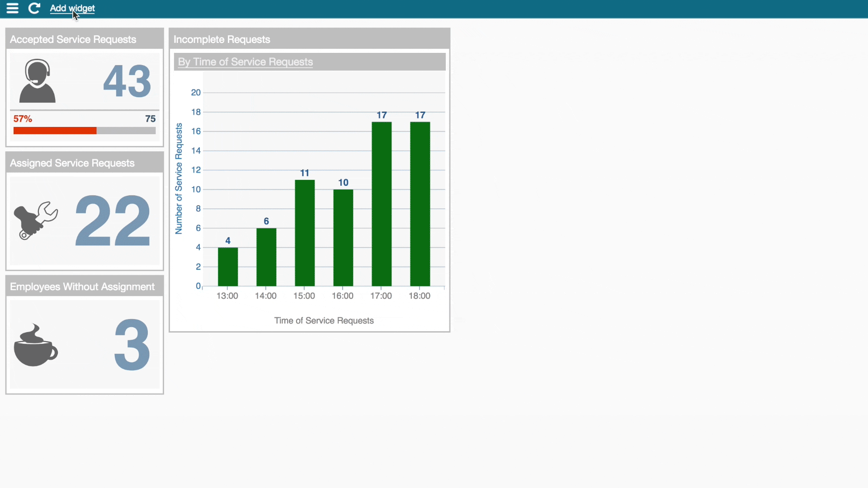Click the Add widget link

coord(72,8)
